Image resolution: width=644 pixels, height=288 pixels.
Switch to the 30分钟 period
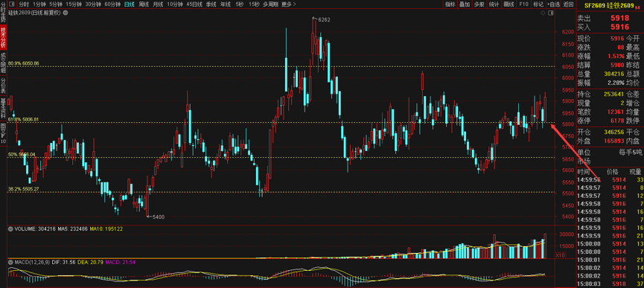pyautogui.click(x=93, y=4)
